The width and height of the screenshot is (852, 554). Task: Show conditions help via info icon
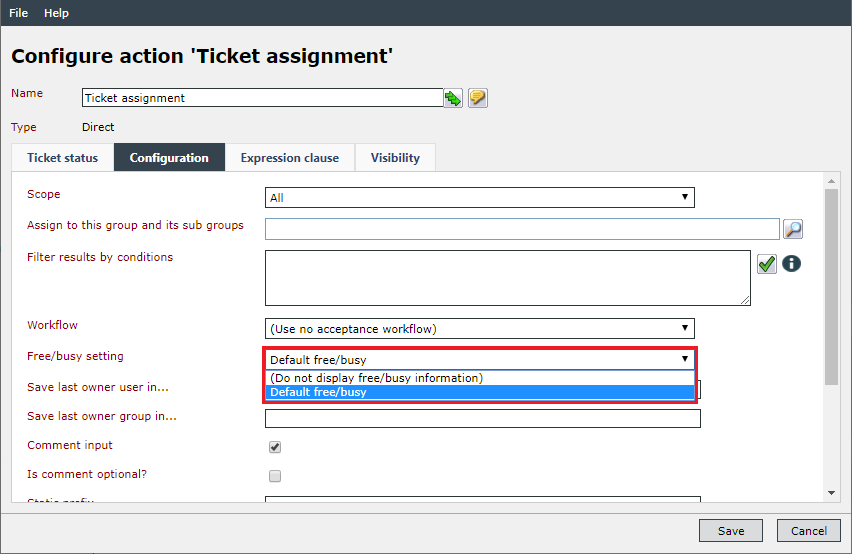[791, 264]
